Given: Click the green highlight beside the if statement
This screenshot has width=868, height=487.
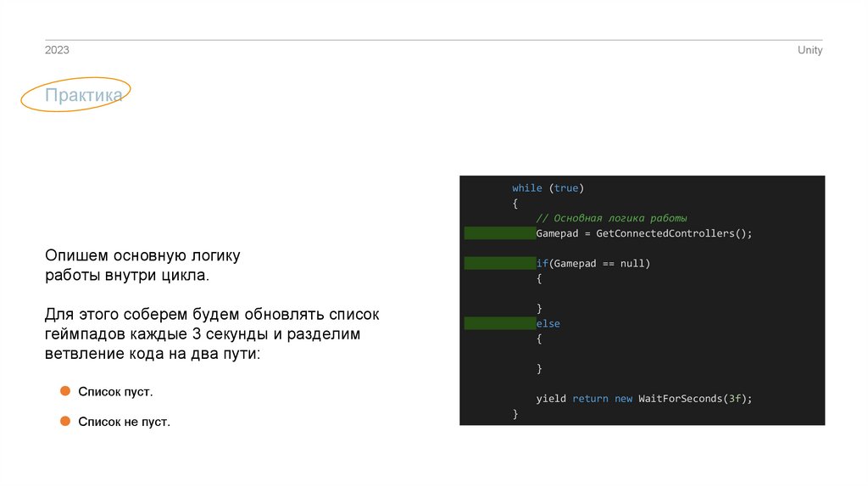Looking at the screenshot, I should click(x=499, y=264).
